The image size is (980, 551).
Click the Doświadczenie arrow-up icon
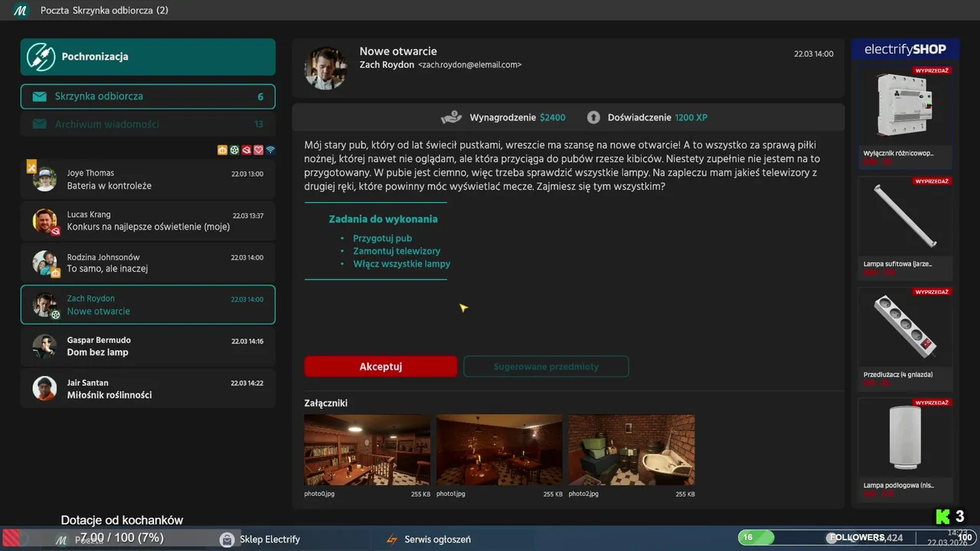[x=593, y=118]
